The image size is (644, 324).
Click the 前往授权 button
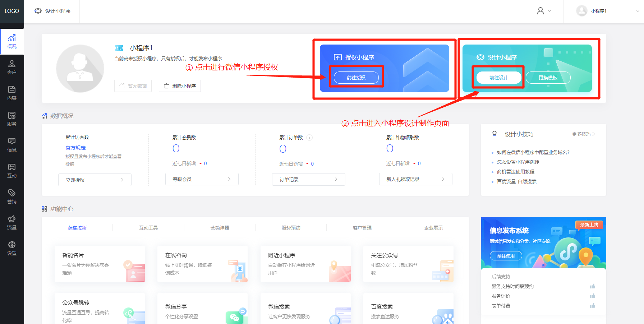point(356,78)
